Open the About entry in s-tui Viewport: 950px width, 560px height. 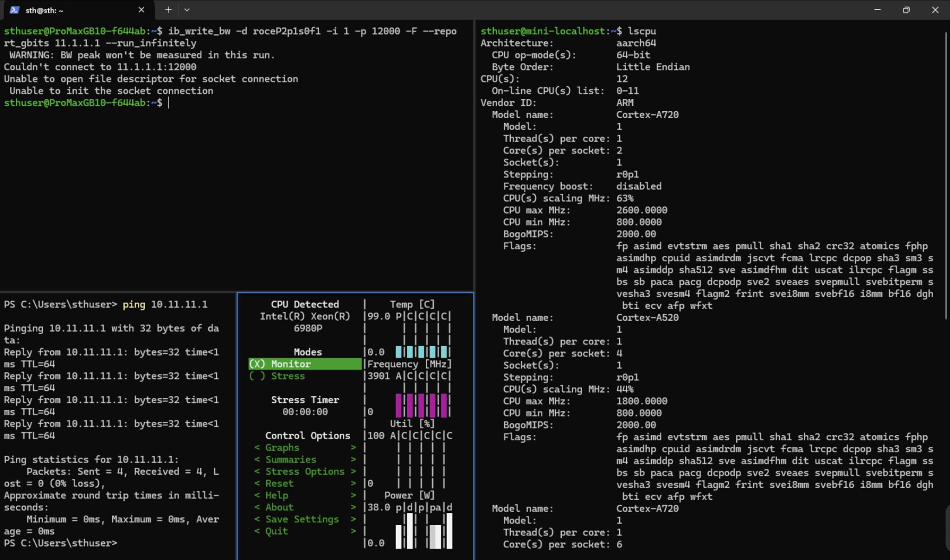pyautogui.click(x=280, y=507)
